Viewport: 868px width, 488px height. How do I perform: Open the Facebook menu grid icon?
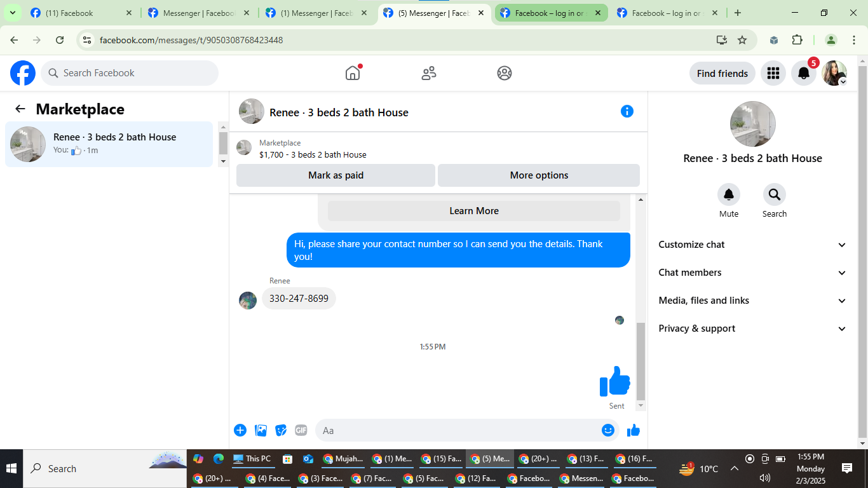[x=773, y=73]
